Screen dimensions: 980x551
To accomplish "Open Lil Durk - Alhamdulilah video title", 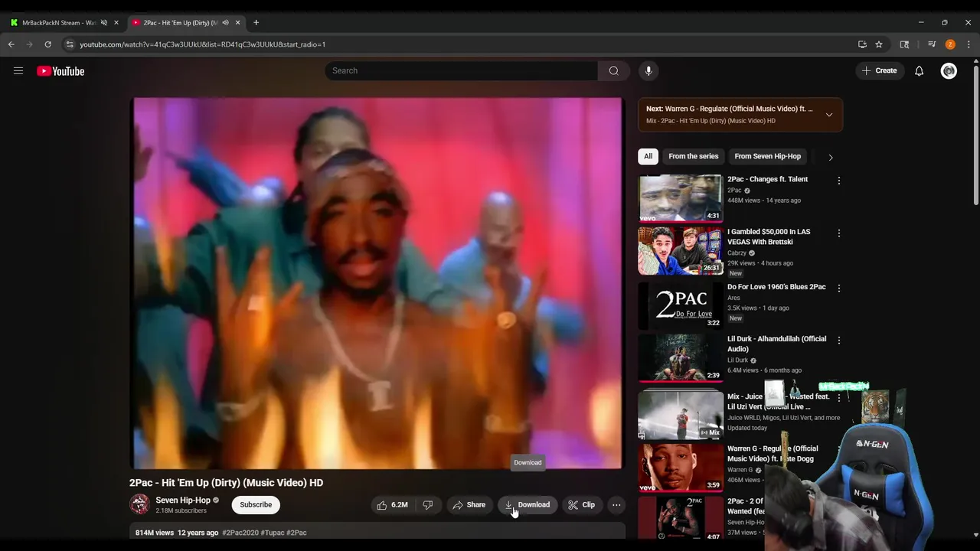I will click(776, 344).
